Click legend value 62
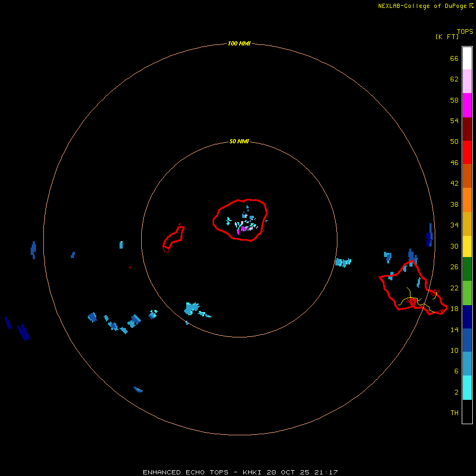The image size is (476, 476). click(x=454, y=79)
